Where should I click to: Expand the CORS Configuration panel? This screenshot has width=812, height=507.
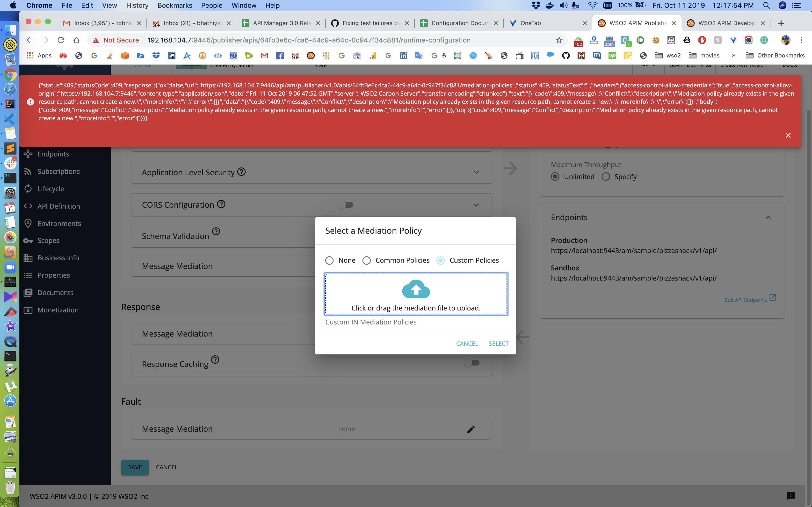coord(476,205)
